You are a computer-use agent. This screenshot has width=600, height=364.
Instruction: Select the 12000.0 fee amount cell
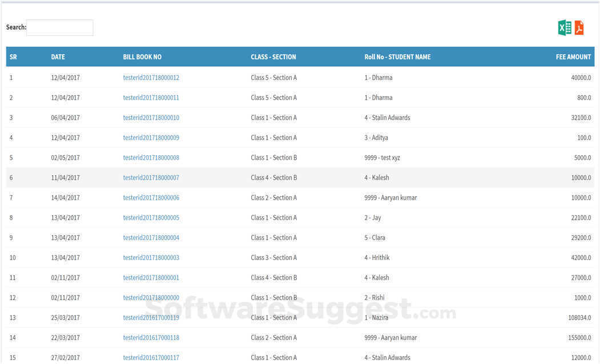point(581,358)
